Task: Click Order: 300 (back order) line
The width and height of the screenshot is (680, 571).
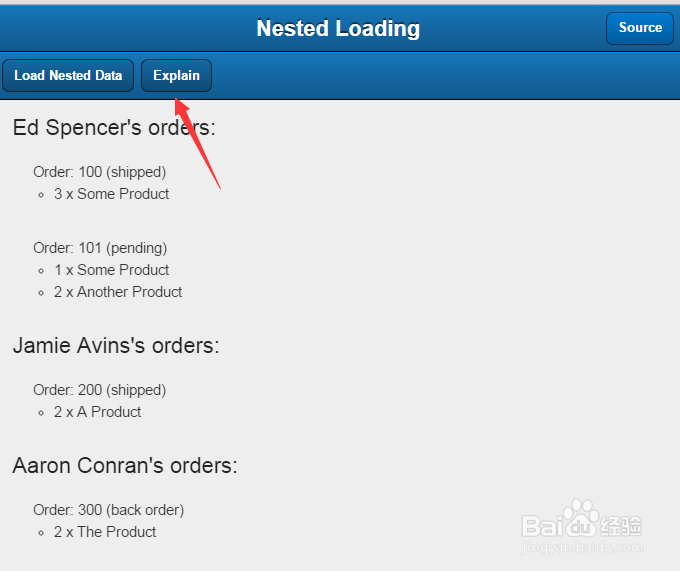Action: pyautogui.click(x=108, y=510)
